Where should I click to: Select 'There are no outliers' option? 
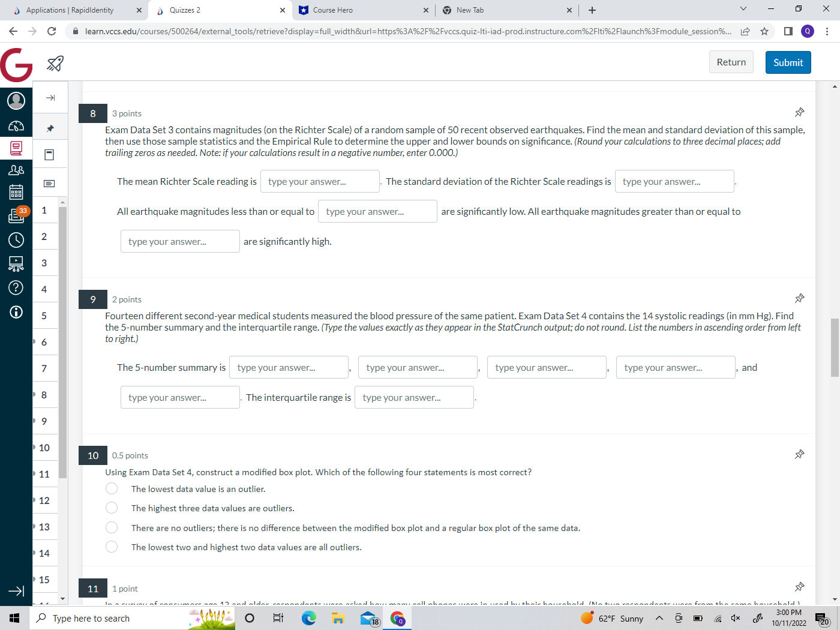coord(112,527)
